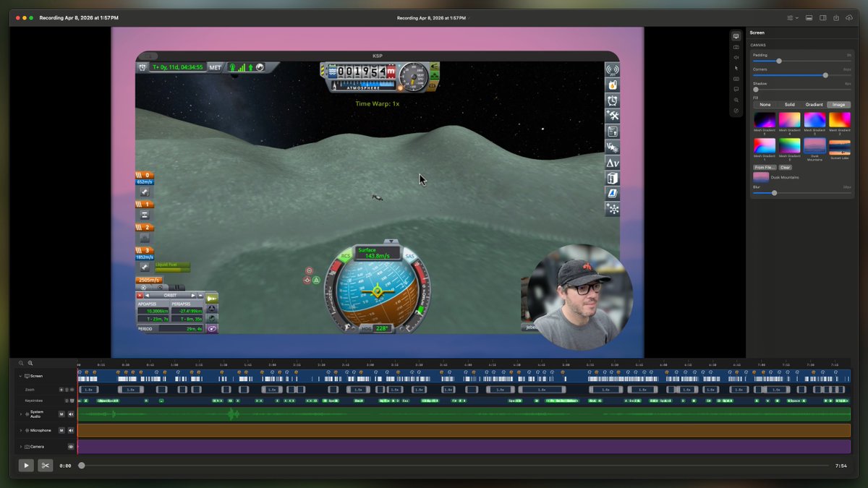The image size is (868, 488).
Task: Zoom in the timeline with magnifier plus
Action: (x=30, y=363)
